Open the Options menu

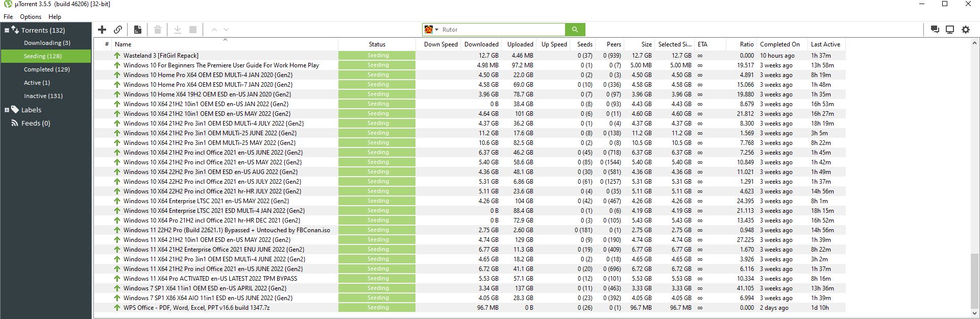(x=31, y=17)
